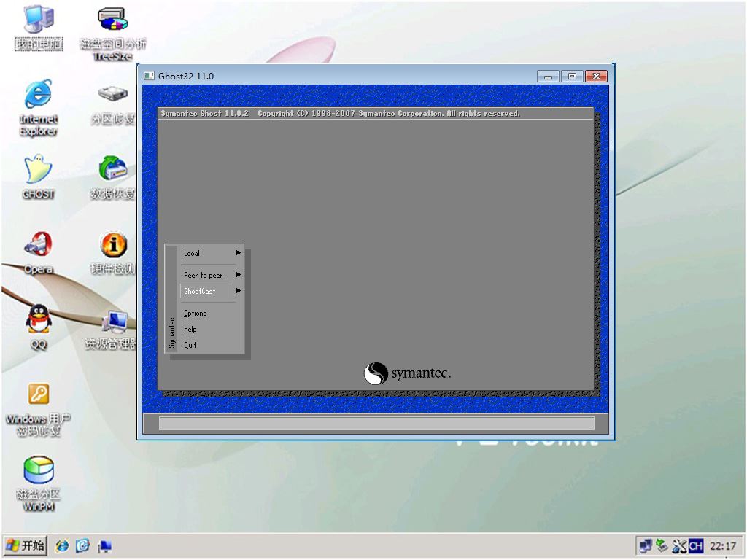Click the system clock showing 22:17
This screenshot has height=560, width=747.
(x=723, y=546)
